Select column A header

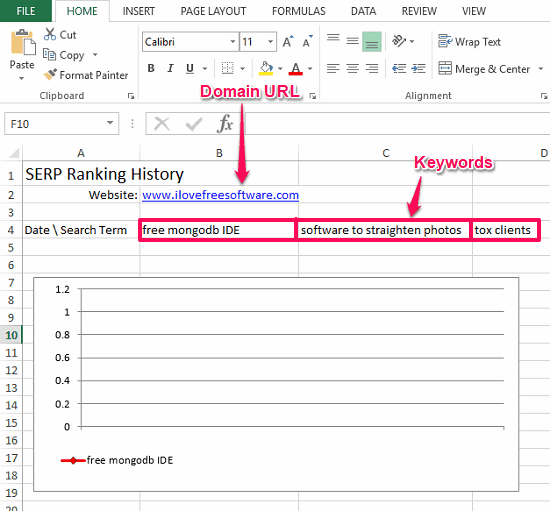81,153
